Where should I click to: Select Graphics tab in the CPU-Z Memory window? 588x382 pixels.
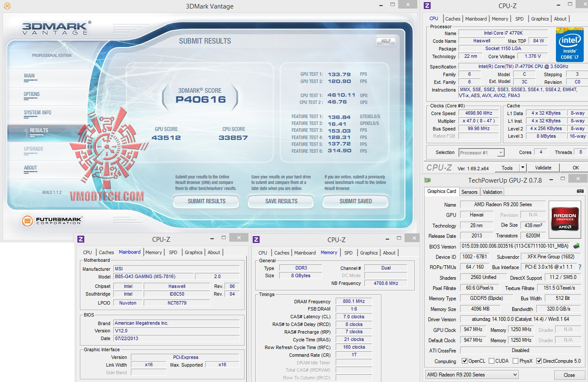point(369,253)
